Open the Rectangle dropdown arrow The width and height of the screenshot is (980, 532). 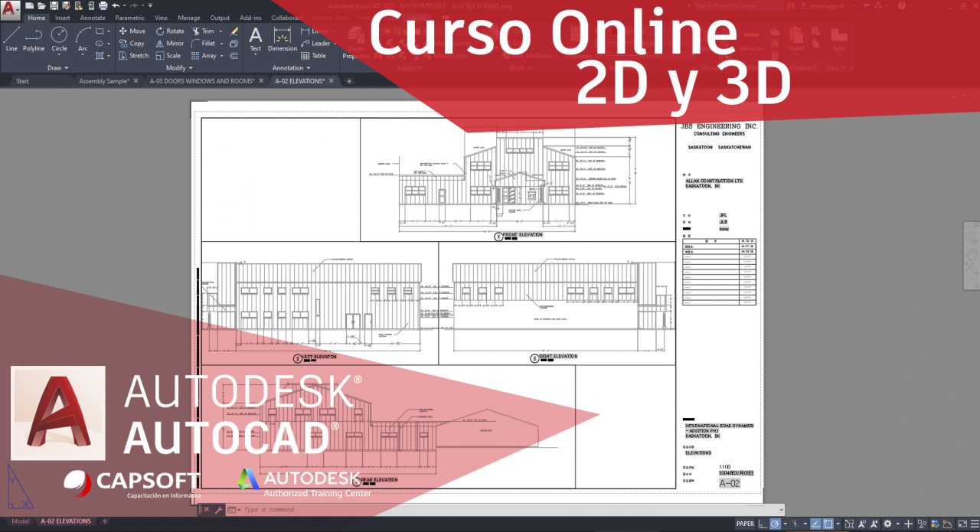(x=109, y=31)
